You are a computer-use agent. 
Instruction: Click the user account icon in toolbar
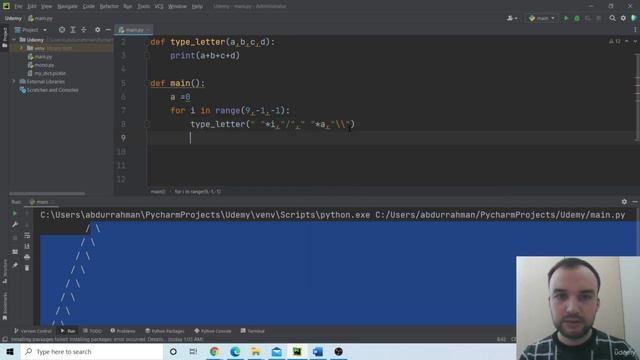[x=512, y=18]
